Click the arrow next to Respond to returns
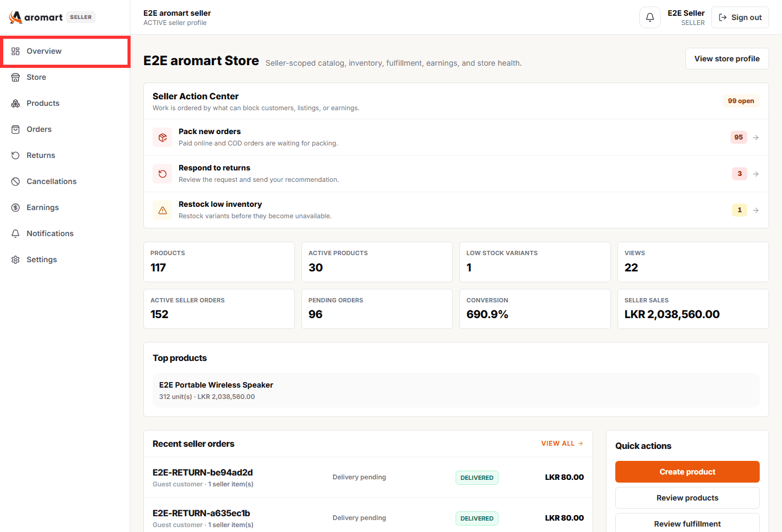782x532 pixels. (755, 174)
